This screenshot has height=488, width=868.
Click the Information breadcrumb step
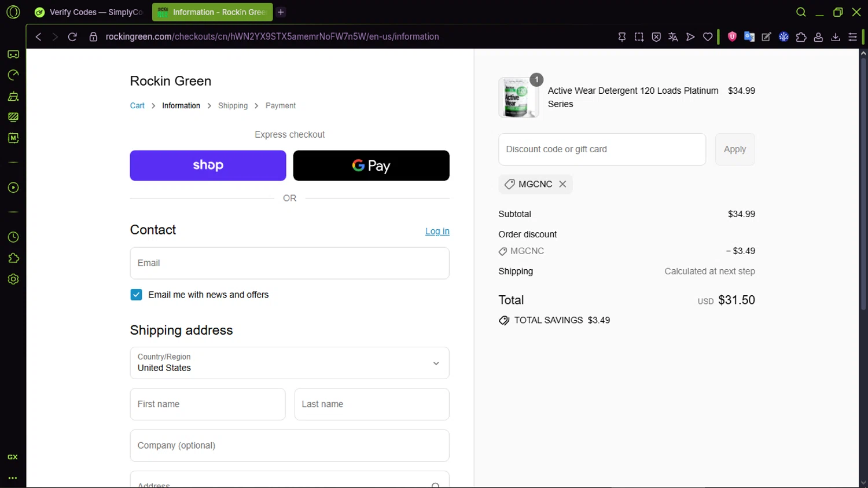(181, 106)
